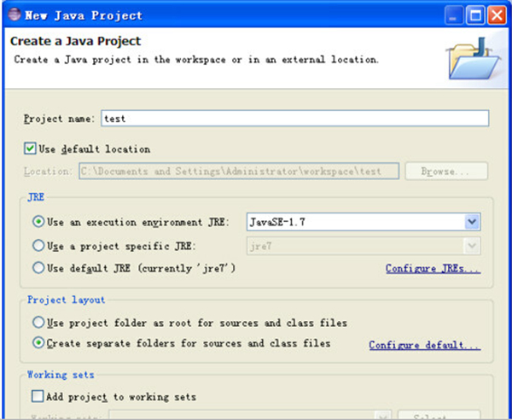Open the Configure JREs link
The width and height of the screenshot is (512, 420).
click(433, 269)
